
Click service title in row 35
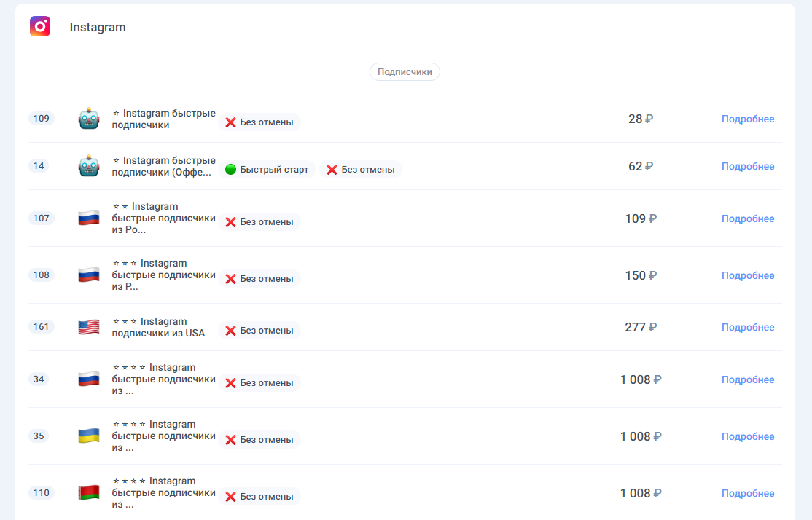[164, 436]
